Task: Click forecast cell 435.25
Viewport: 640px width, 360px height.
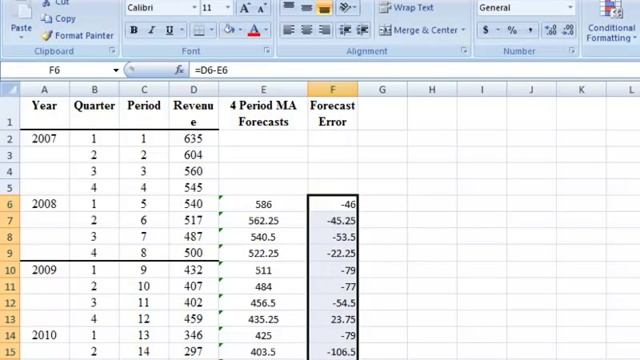Action: pos(263,319)
